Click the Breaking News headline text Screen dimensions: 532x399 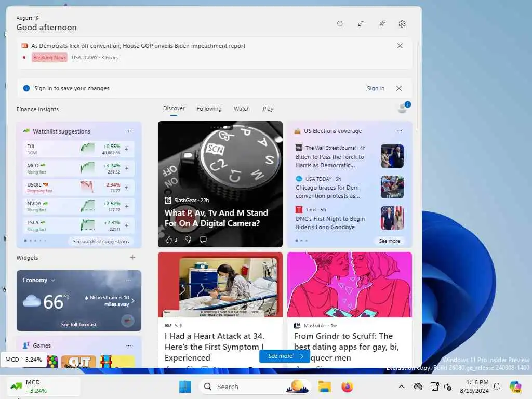pyautogui.click(x=138, y=46)
